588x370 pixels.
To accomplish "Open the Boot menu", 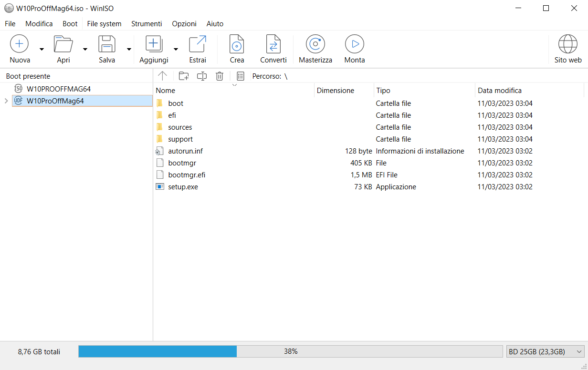I will point(70,24).
